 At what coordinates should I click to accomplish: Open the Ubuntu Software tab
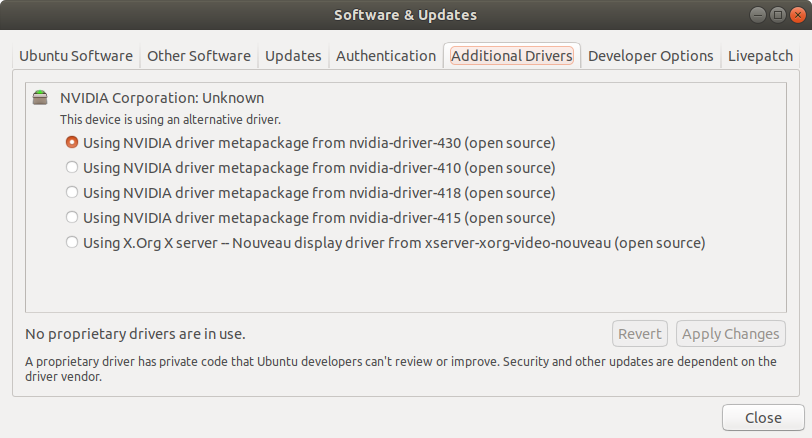point(76,56)
